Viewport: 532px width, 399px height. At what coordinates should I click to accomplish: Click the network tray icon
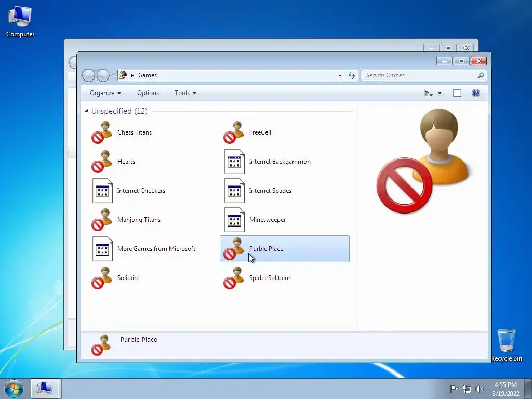[x=467, y=389]
